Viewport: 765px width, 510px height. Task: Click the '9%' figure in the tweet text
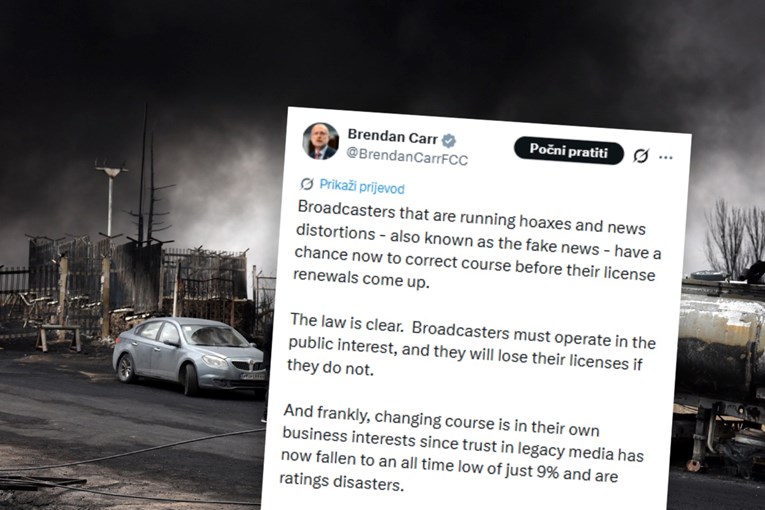(x=547, y=471)
